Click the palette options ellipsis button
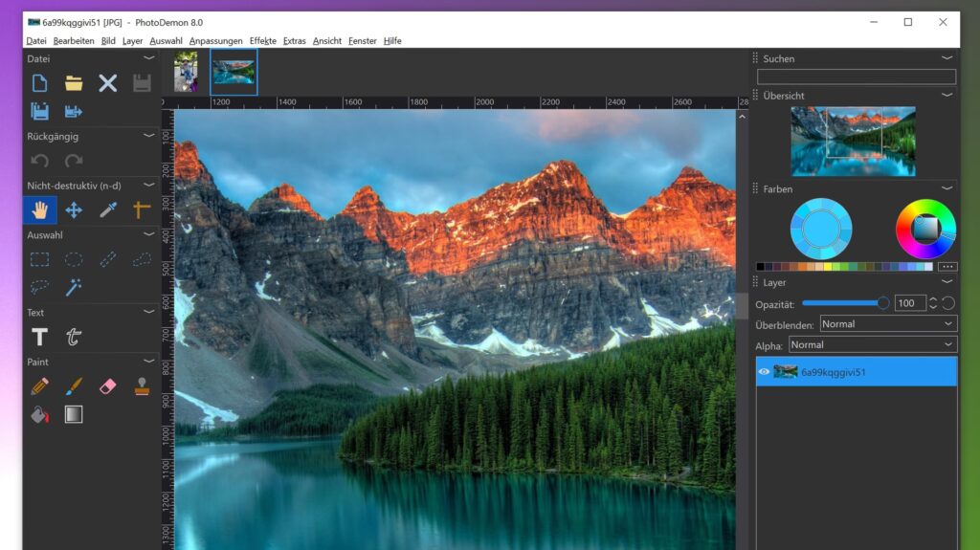Image resolution: width=980 pixels, height=550 pixels. [947, 267]
